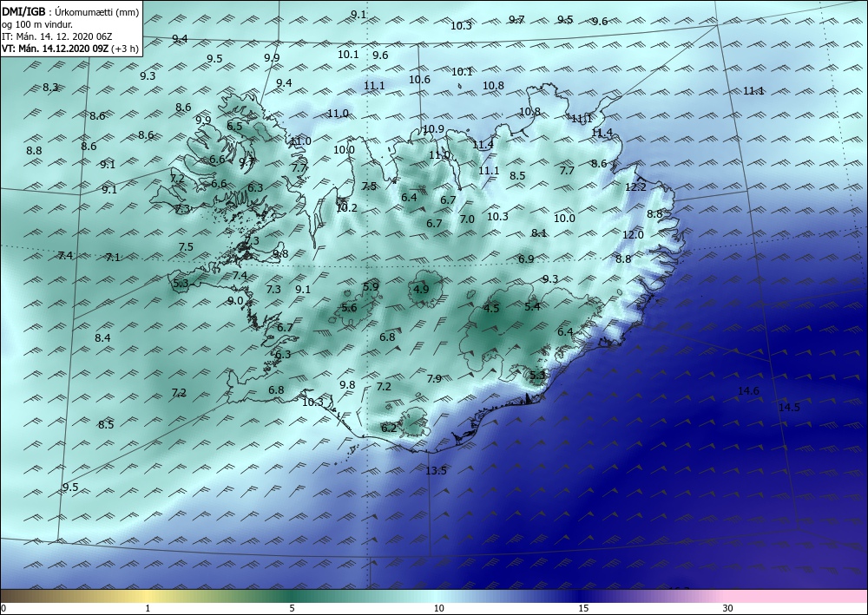
Task: Click the 5 tick label on the color scale
Action: click(292, 608)
